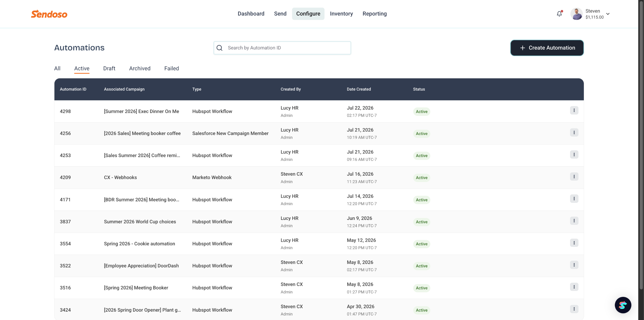Click the Automation ID column header
The image size is (644, 320).
[73, 89]
